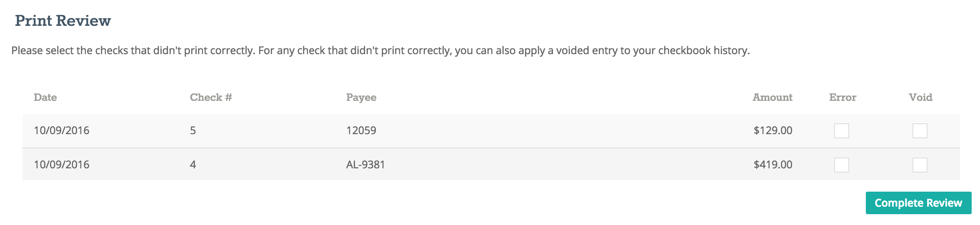Screen dimensions: 980x225
Task: Click the Print Review heading
Action: (x=63, y=20)
